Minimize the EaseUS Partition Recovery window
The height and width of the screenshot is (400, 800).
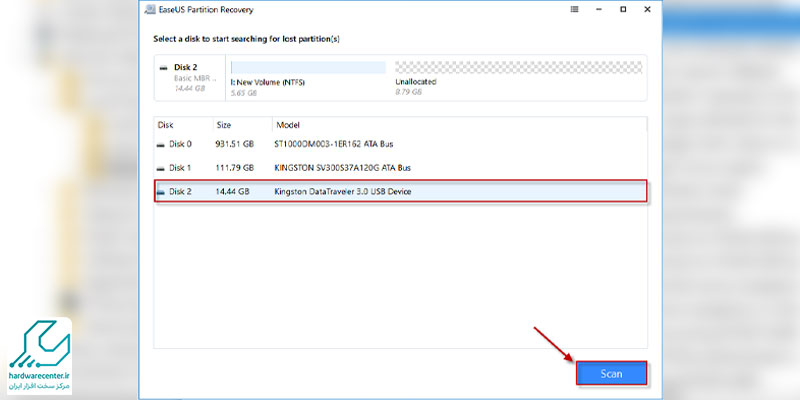[599, 9]
